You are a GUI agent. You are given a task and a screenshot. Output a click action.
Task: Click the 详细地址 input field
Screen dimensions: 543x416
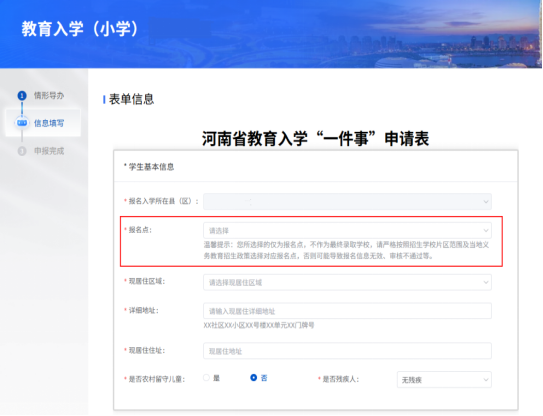347,311
